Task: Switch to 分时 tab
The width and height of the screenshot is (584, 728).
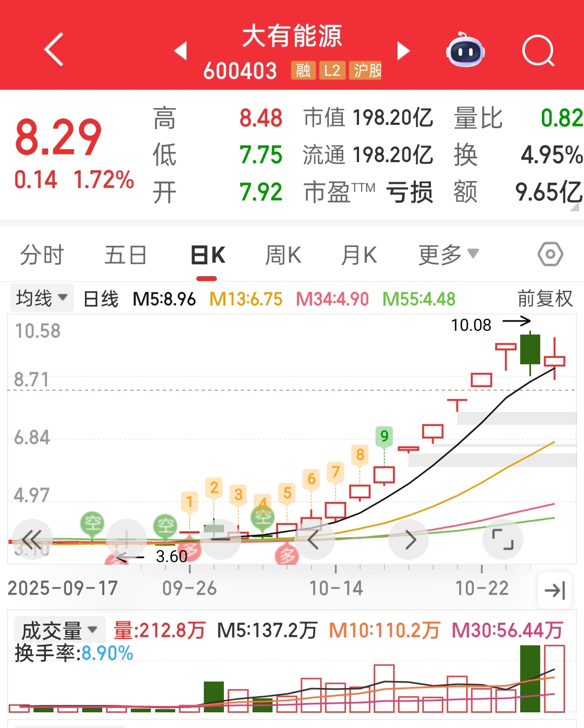Action: (x=42, y=255)
